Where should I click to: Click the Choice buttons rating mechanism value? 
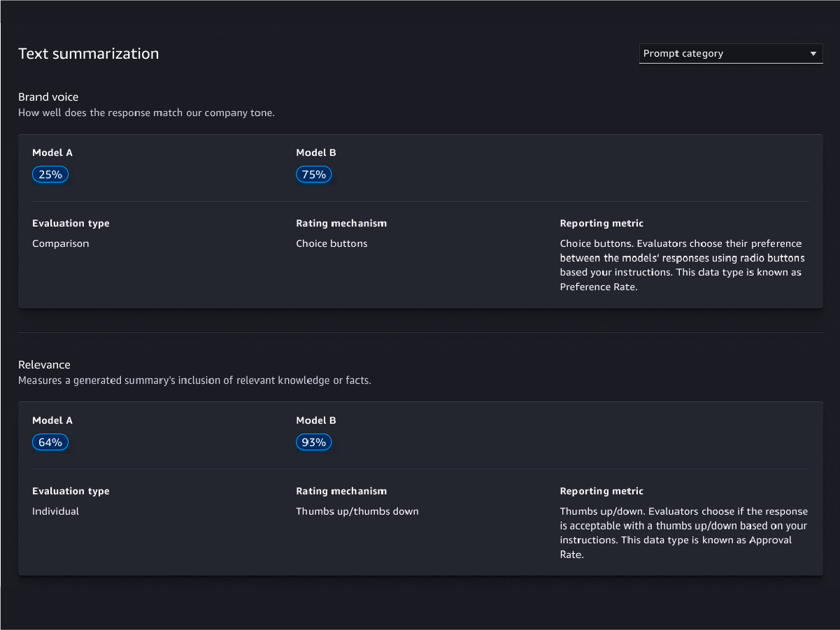click(x=332, y=244)
